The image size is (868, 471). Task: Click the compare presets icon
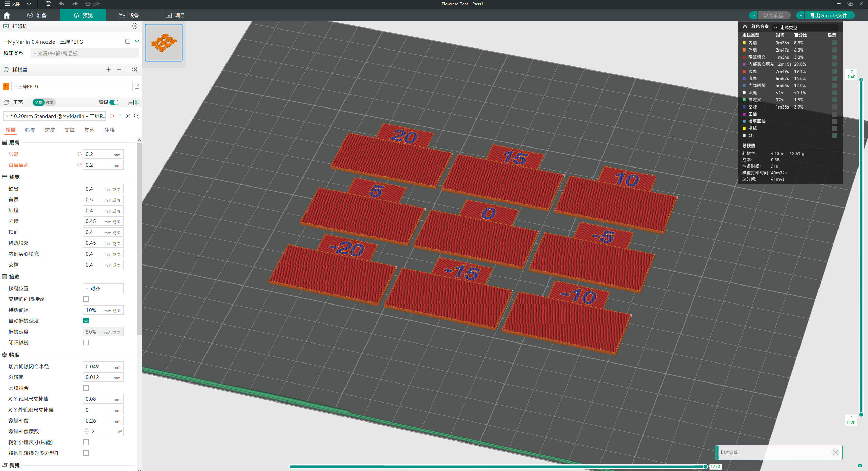click(x=137, y=102)
